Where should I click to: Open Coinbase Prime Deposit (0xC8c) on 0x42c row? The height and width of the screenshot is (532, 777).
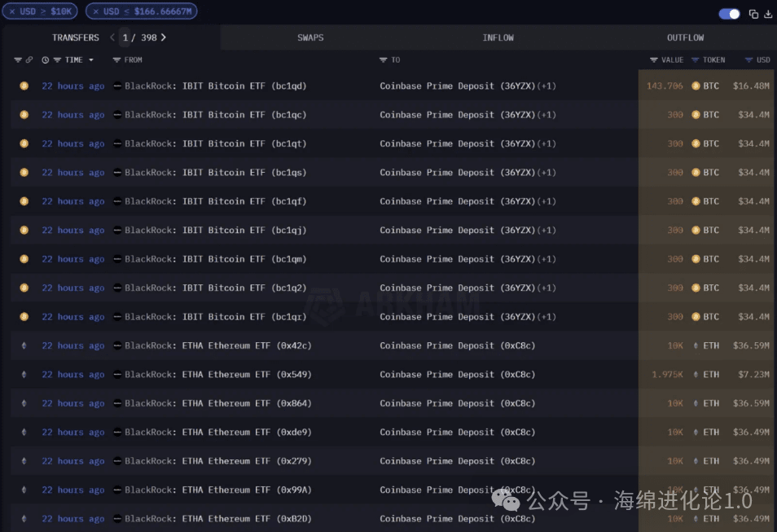tap(458, 345)
